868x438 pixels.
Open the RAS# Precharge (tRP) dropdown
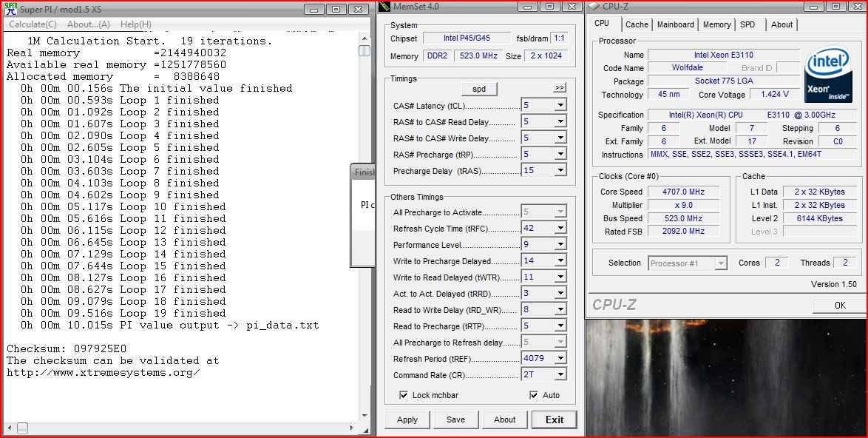coord(560,154)
